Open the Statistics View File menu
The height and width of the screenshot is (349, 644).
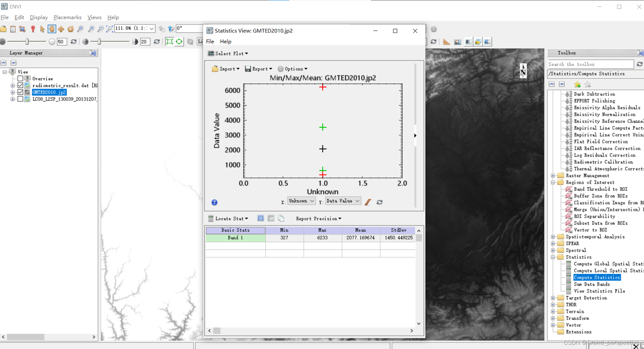[x=210, y=42]
